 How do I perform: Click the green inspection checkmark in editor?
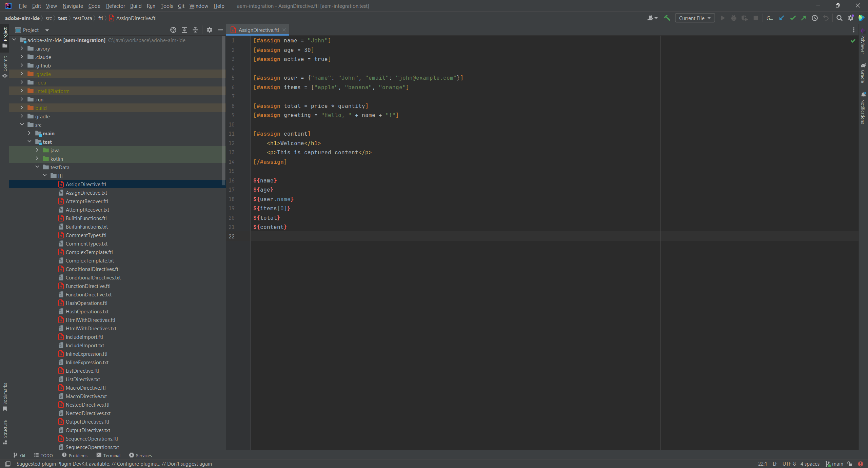click(x=853, y=41)
